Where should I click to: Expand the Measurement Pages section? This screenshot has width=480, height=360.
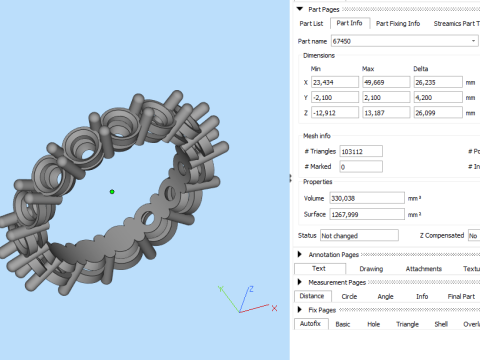(x=300, y=282)
